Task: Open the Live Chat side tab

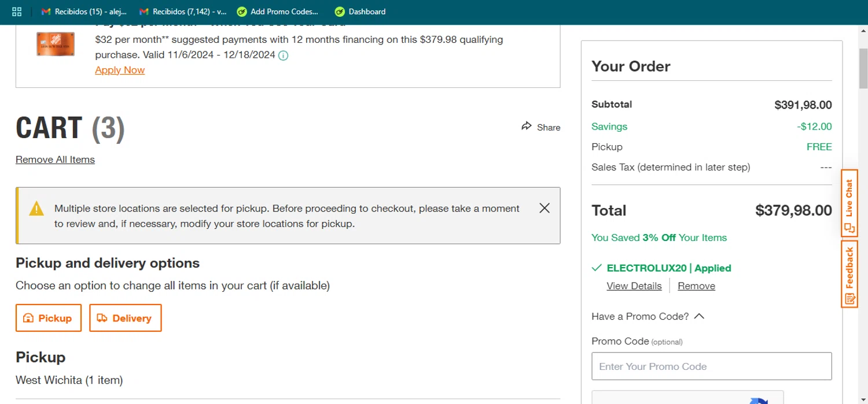Action: [849, 203]
